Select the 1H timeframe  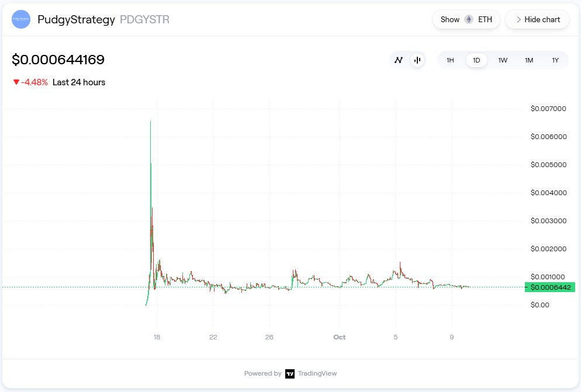coord(450,60)
